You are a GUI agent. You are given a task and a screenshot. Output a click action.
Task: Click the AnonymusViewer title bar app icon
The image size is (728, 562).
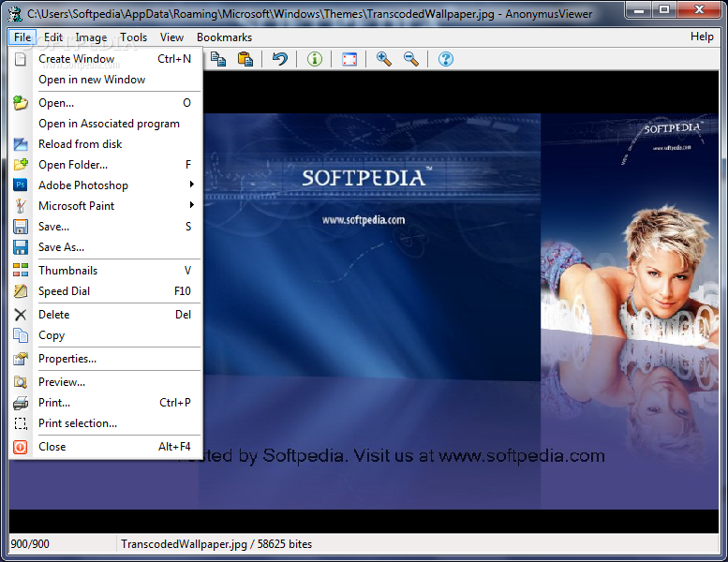(x=15, y=14)
